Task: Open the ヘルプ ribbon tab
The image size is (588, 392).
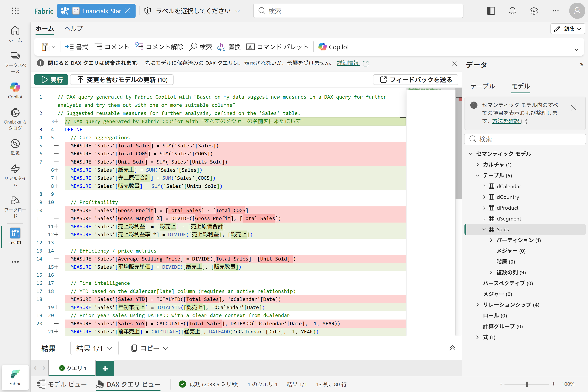Action: [x=73, y=29]
